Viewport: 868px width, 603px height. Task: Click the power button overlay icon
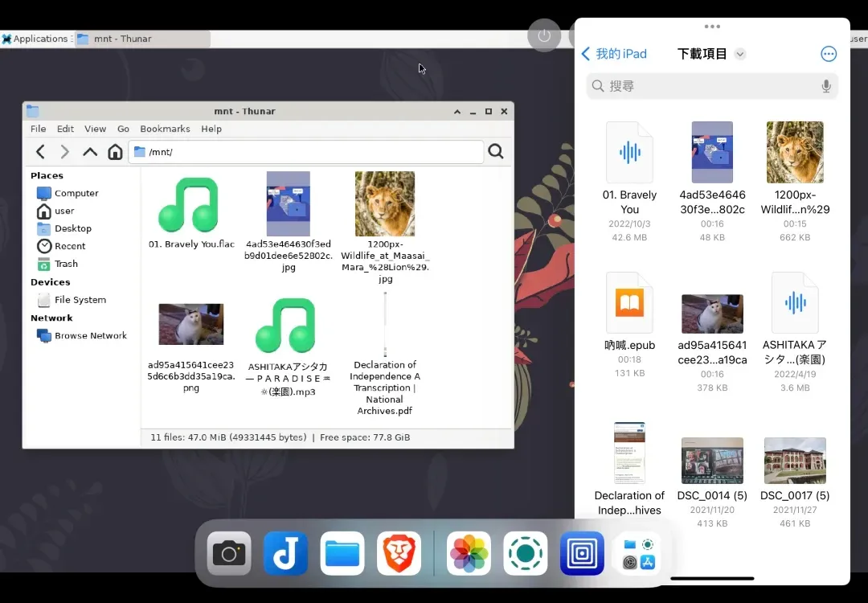click(x=544, y=35)
